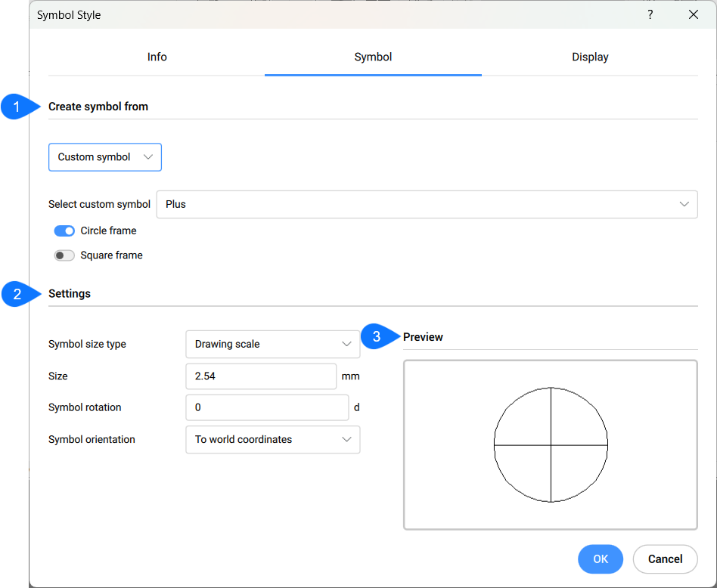This screenshot has width=717, height=588.
Task: Enable the Square frame toggle
Action: coord(64,255)
